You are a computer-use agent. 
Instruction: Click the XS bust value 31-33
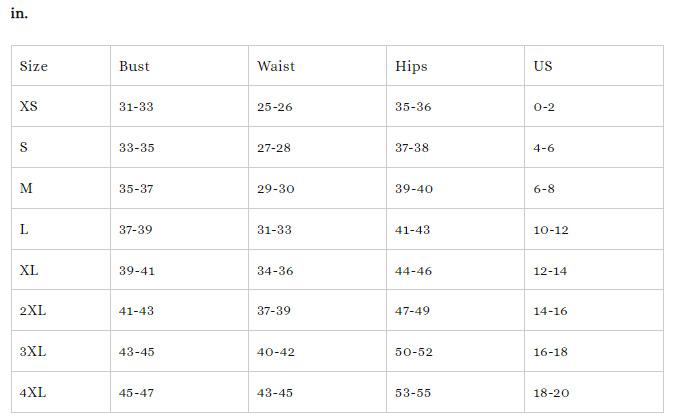[136, 107]
